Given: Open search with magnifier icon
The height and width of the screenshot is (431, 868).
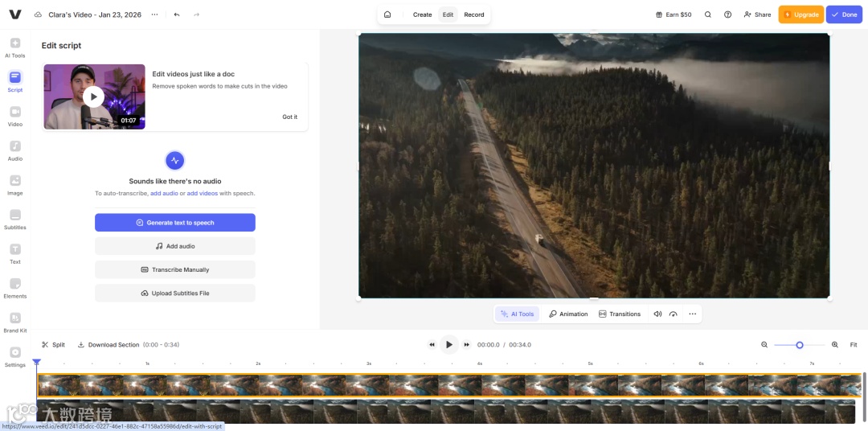Looking at the screenshot, I should [707, 14].
